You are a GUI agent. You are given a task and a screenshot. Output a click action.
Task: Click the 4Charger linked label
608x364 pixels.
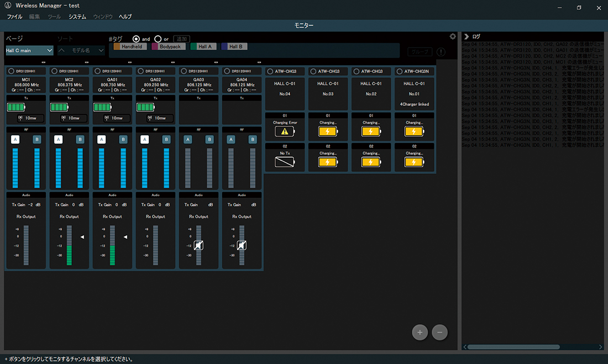[x=414, y=104]
